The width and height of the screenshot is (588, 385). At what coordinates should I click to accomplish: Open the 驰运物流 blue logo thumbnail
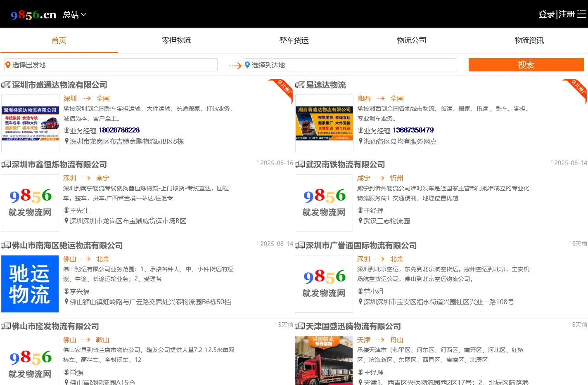[30, 284]
